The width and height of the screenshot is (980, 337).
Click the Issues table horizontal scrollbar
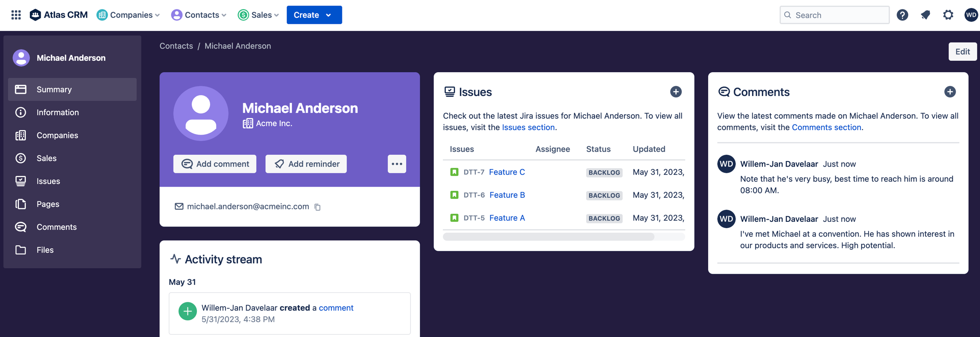[x=548, y=237]
